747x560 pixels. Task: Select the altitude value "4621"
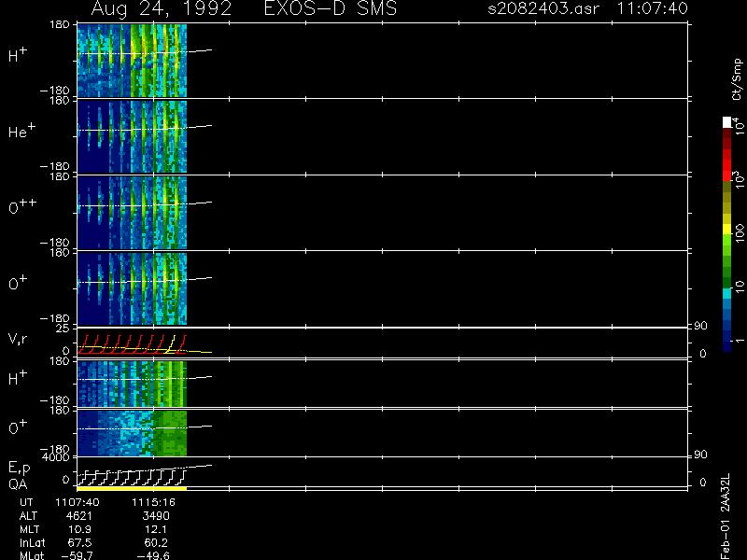pyautogui.click(x=78, y=516)
